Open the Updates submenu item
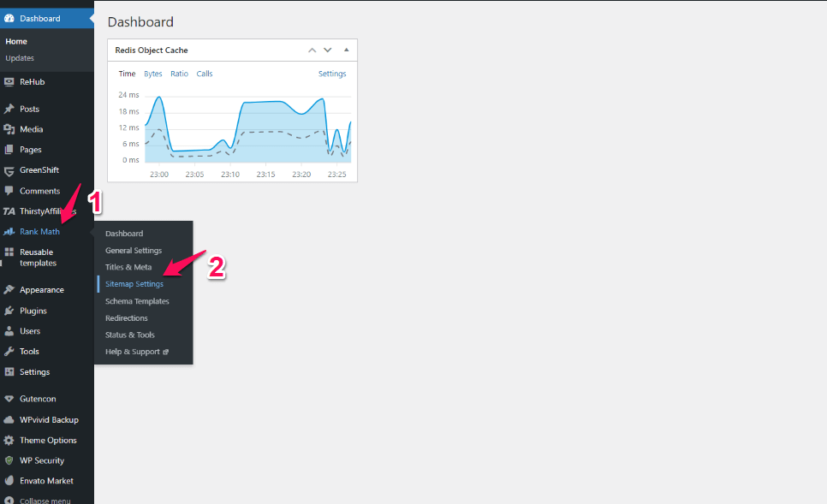Viewport: 827px width, 504px height. (x=20, y=58)
